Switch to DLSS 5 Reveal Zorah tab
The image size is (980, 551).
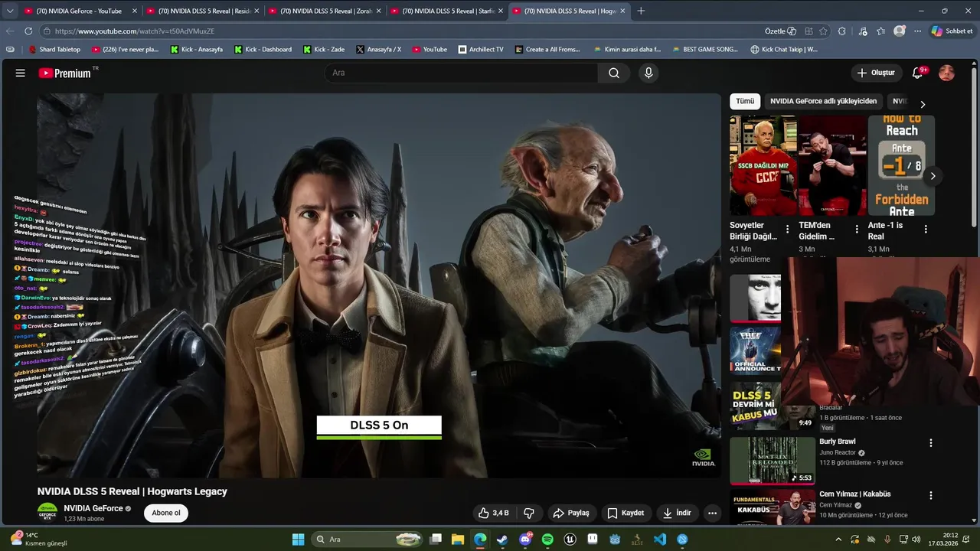[325, 11]
